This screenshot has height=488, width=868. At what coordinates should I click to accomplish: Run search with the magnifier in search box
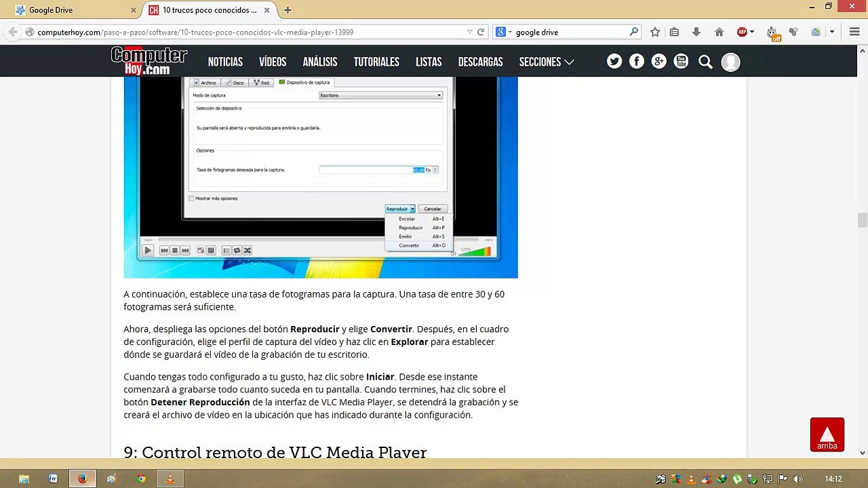tap(634, 32)
